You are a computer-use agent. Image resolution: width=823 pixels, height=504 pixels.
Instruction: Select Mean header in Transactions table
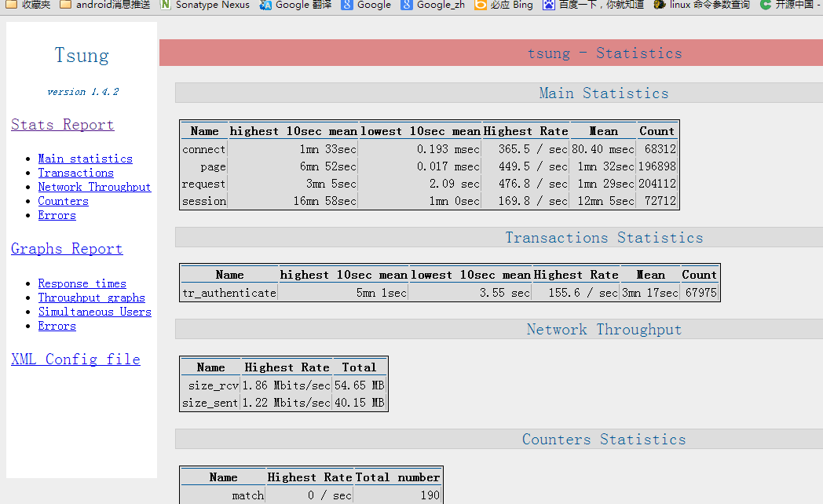click(x=650, y=275)
